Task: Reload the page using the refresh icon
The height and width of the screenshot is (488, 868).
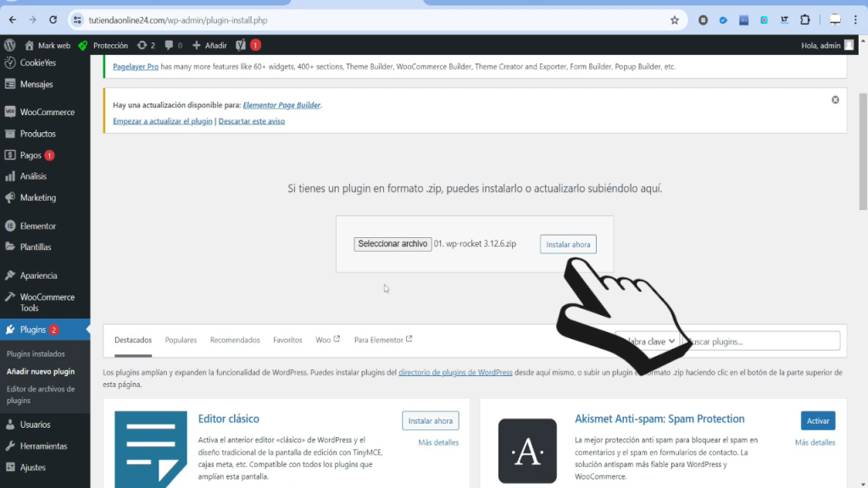Action: point(53,19)
